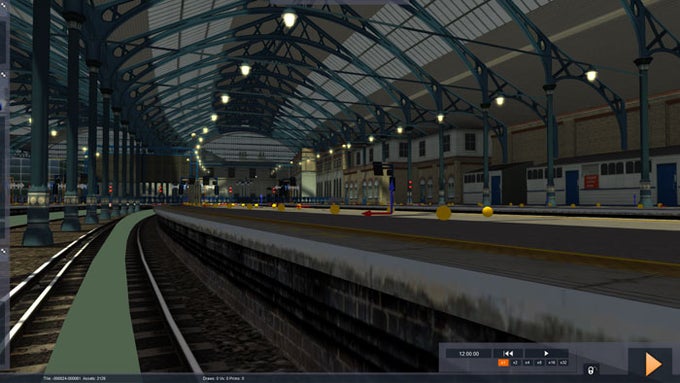Viewport: 680px width, 383px height.
Task: Select the x2 speed multiplier
Action: point(515,363)
